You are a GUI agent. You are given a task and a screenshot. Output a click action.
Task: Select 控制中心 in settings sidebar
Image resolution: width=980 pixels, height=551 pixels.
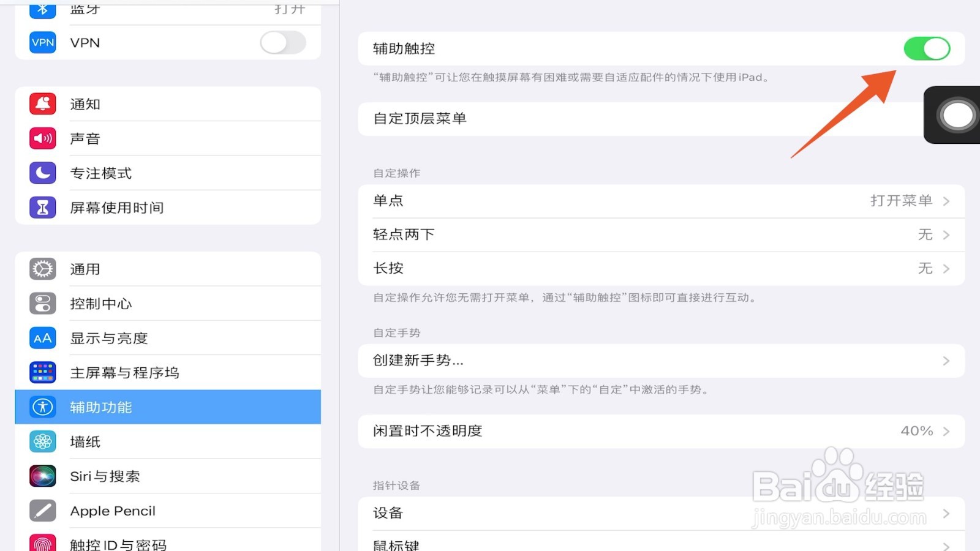(168, 304)
